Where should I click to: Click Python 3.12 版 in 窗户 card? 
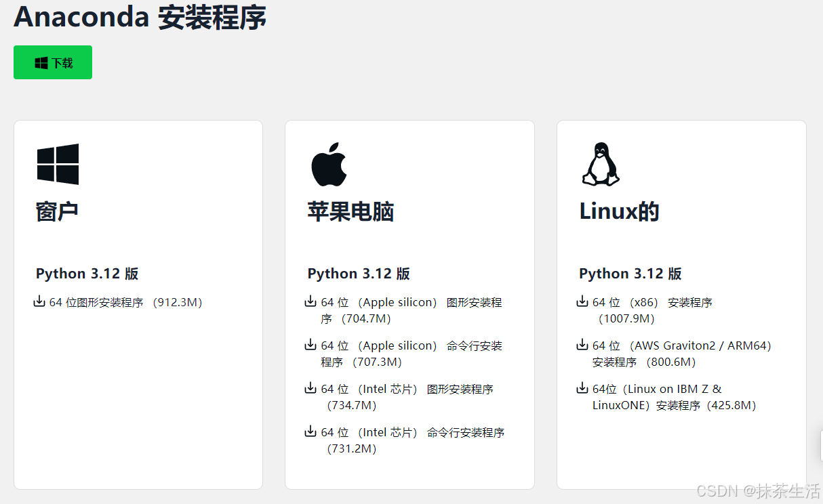87,274
